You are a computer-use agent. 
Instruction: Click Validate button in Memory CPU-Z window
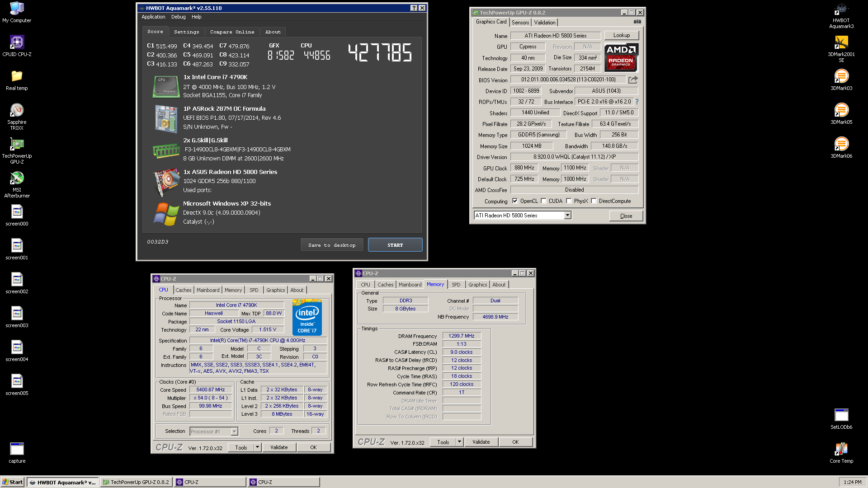(x=481, y=442)
